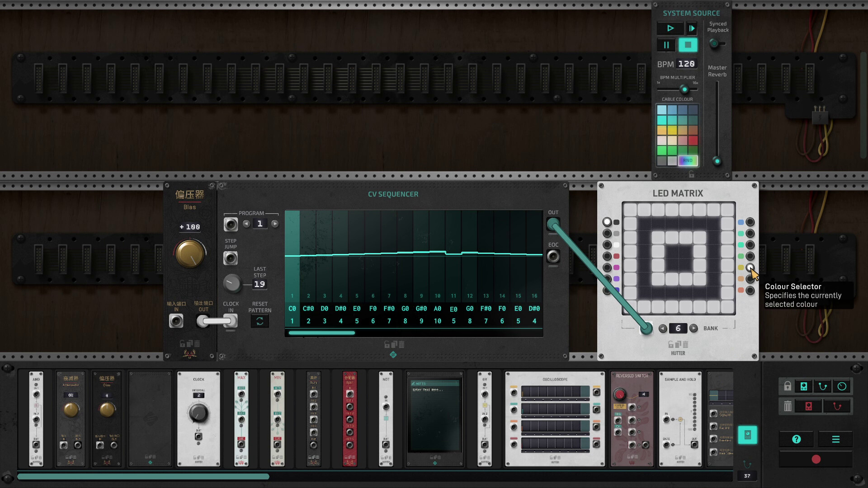Viewport: 868px width, 488px height.
Task: Open the main menu with the hamburger button
Action: pos(835,439)
